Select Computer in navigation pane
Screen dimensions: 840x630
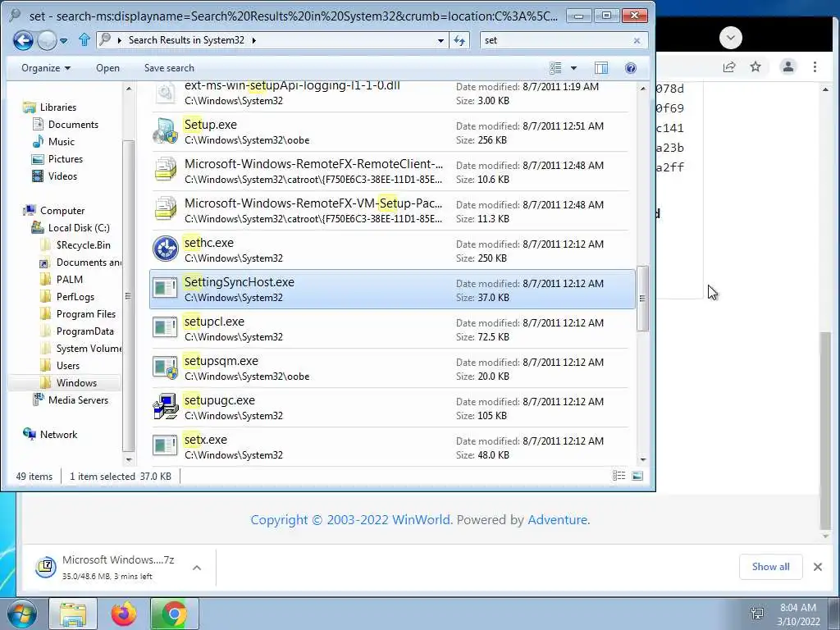pyautogui.click(x=62, y=211)
